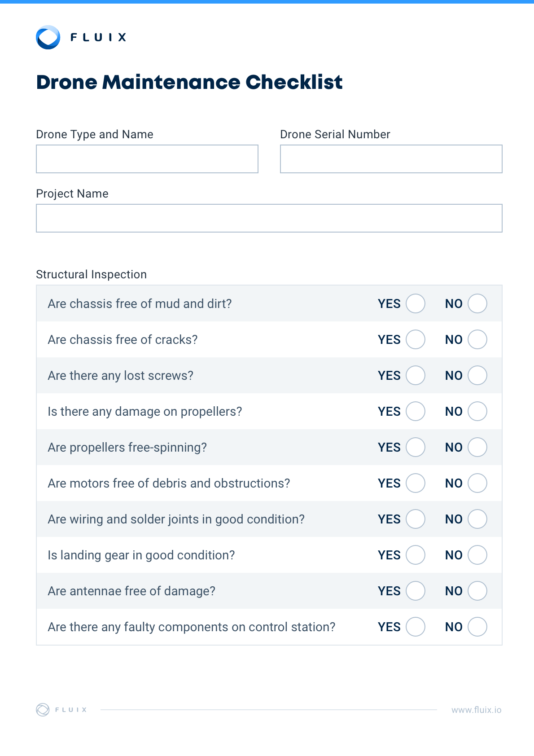Click the Project Name input box
This screenshot has width=534, height=756.
click(x=269, y=218)
